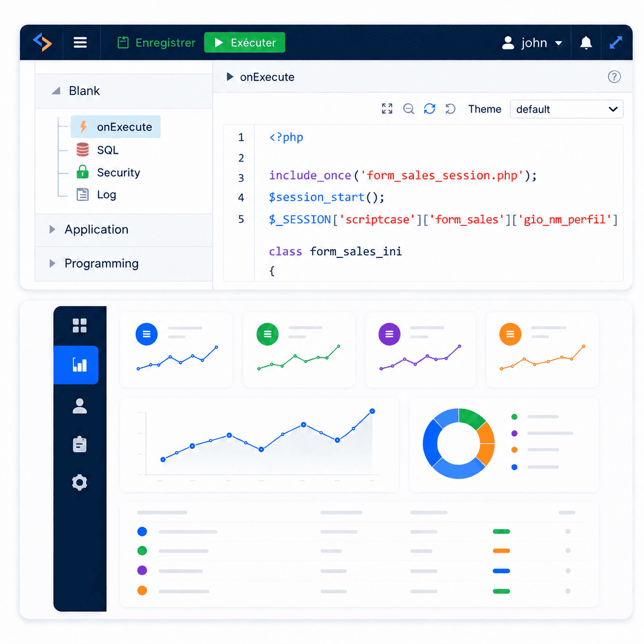Open the hamburger menu

click(80, 42)
